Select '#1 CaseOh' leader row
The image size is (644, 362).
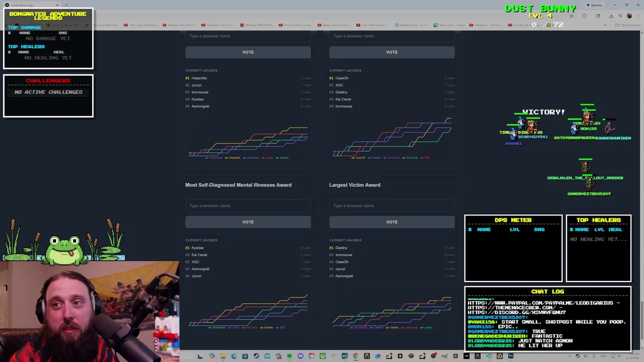click(x=392, y=78)
